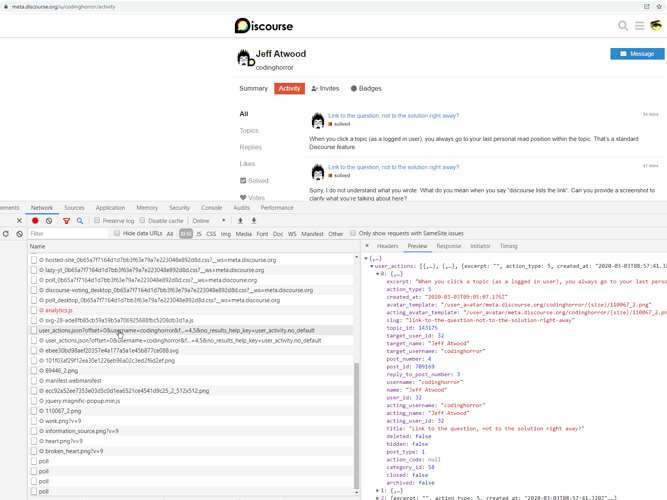Open DevTools Console panel
The height and width of the screenshot is (500, 667).
(211, 208)
